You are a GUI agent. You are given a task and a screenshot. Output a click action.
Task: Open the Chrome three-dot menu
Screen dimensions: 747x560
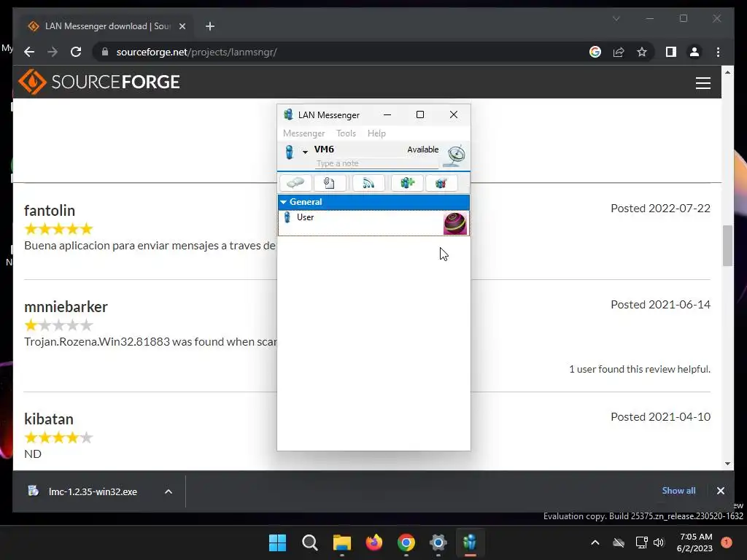click(718, 52)
